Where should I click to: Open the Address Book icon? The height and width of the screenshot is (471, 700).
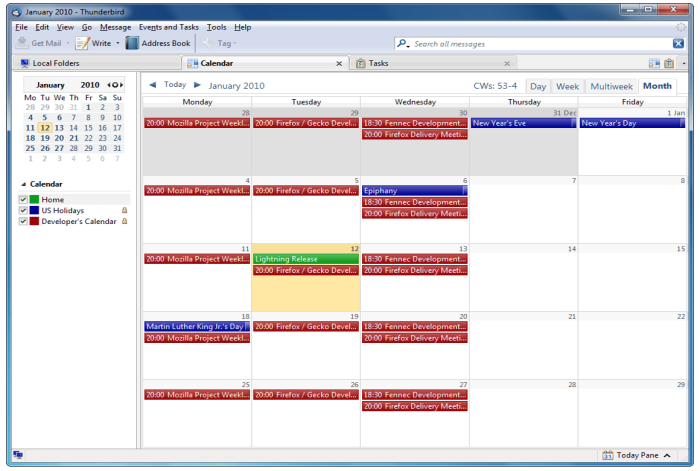[x=132, y=43]
